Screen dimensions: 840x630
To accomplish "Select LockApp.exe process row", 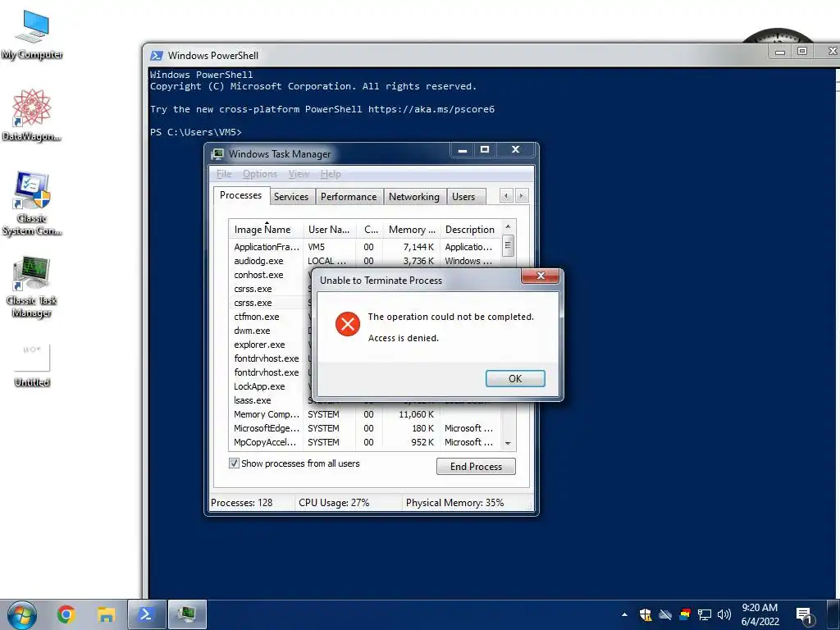I will [x=269, y=386].
